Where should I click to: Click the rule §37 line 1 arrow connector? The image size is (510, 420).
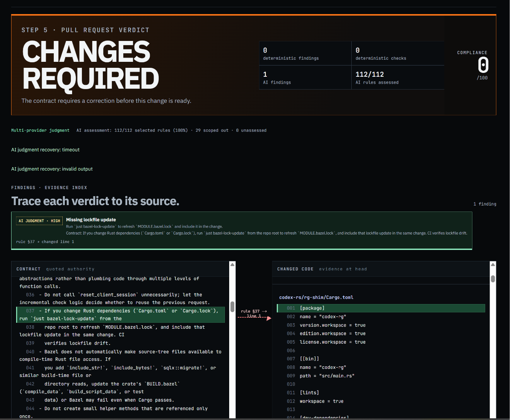click(x=254, y=314)
